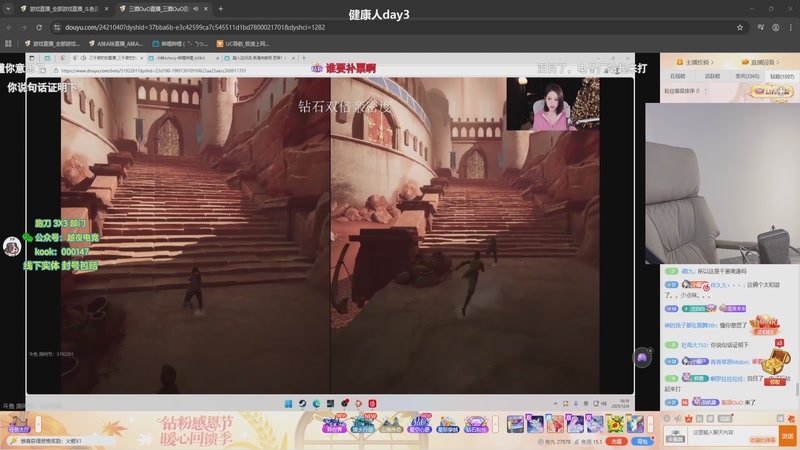
Task: Open a new Chrome tab
Action: click(x=220, y=9)
